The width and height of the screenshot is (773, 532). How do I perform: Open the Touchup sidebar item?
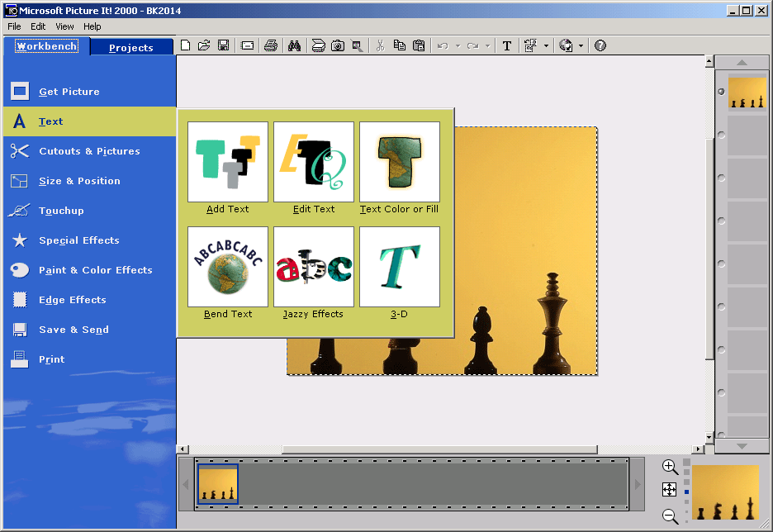tap(90, 211)
